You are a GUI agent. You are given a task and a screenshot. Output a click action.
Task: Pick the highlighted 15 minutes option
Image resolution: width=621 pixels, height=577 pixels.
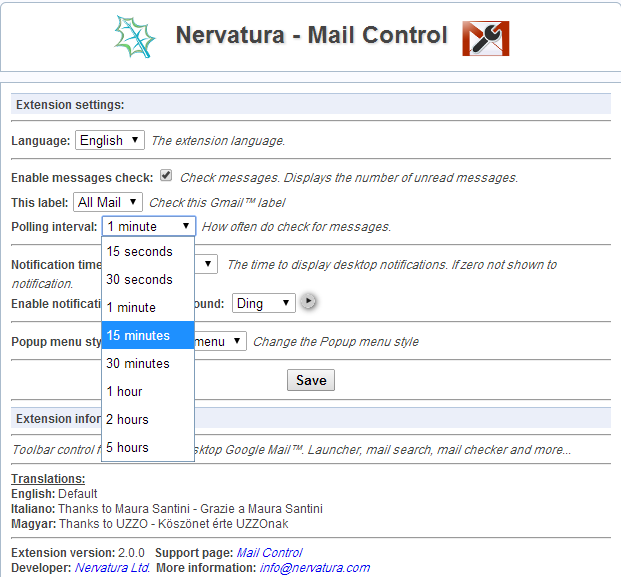click(148, 335)
